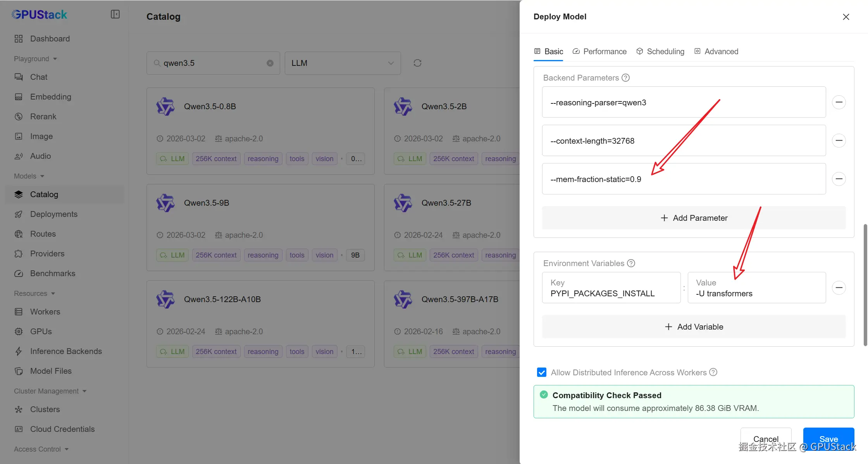Click the Add Parameter button

(694, 218)
